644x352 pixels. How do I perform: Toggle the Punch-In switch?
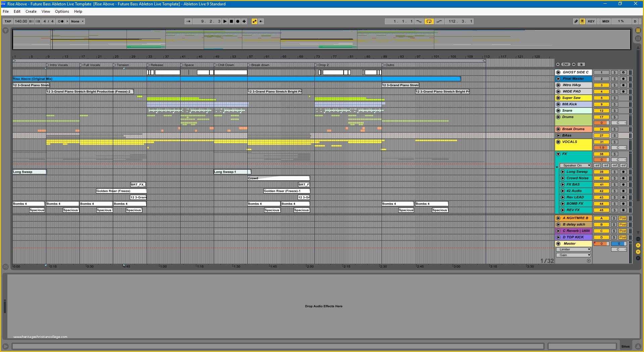[419, 21]
